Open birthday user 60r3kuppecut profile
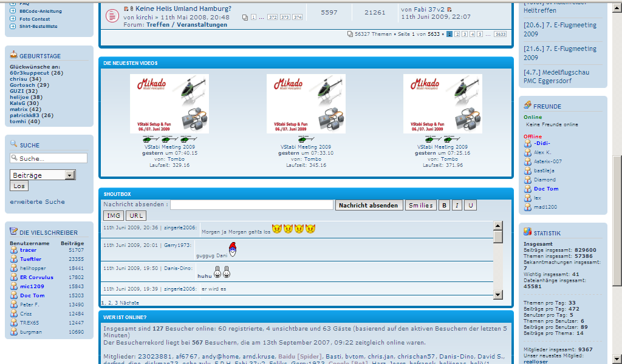 point(30,73)
